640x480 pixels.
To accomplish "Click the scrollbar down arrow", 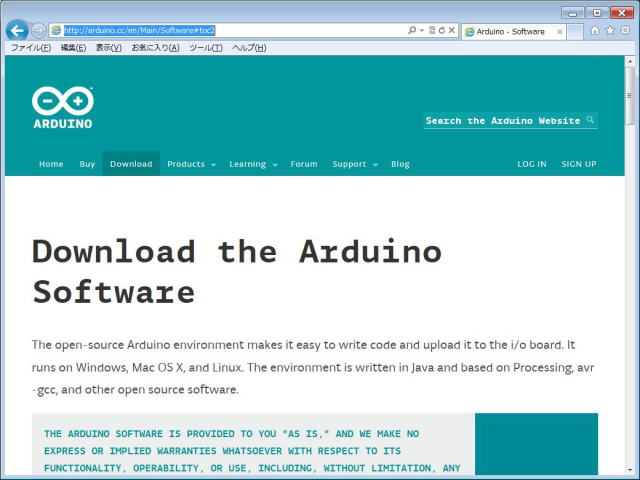I will coord(630,470).
